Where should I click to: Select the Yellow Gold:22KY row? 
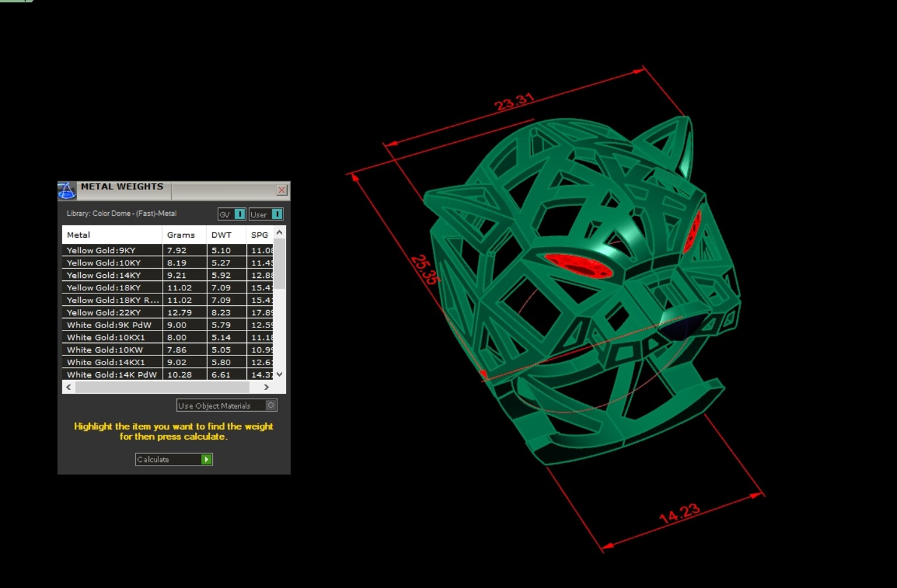point(167,313)
